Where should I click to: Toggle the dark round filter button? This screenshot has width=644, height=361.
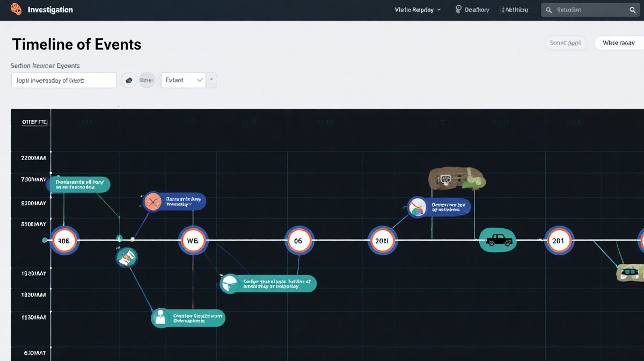(128, 80)
